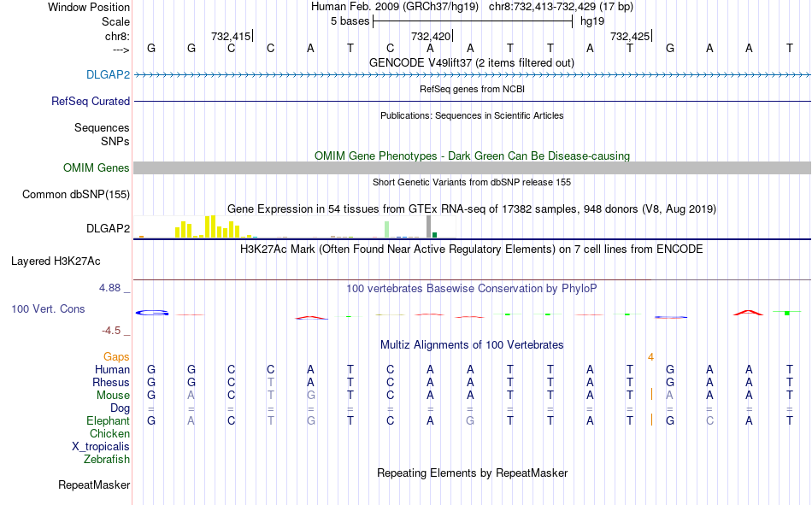Click the SNPs label under Sequences
The height and width of the screenshot is (505, 812).
coord(115,141)
